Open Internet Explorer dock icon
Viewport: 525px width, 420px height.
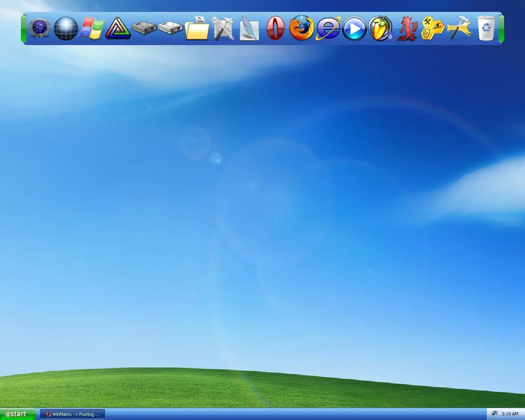point(328,28)
